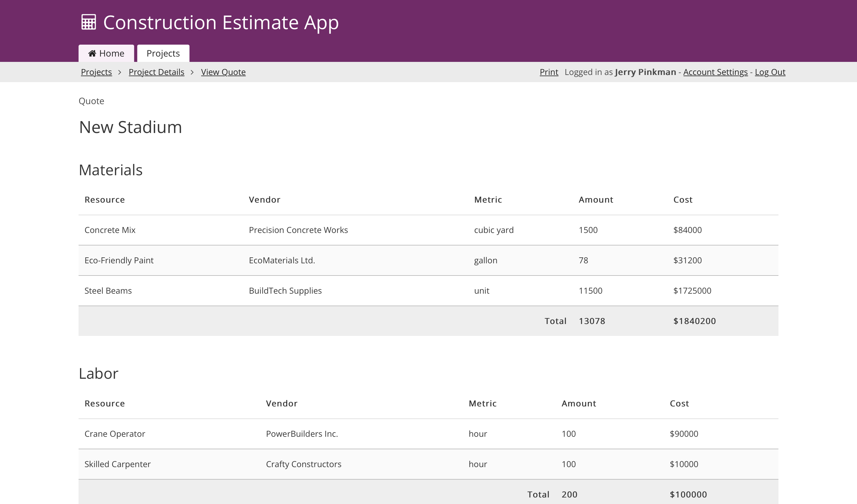
Task: Click the Steel Beams cost of $1725000
Action: 692,291
